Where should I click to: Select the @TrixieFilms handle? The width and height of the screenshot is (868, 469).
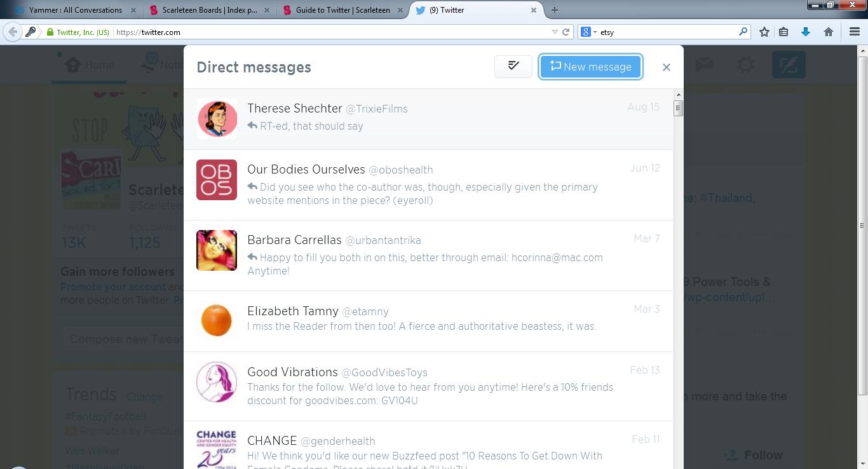click(377, 109)
